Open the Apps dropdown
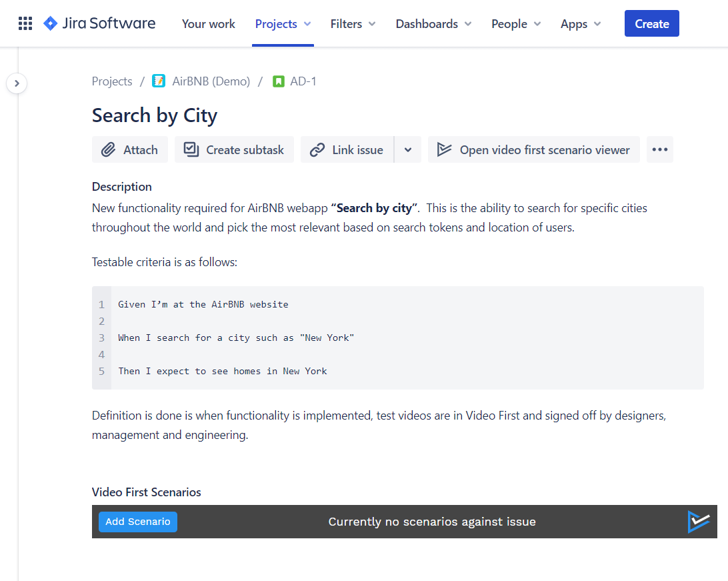The width and height of the screenshot is (728, 581). tap(580, 23)
